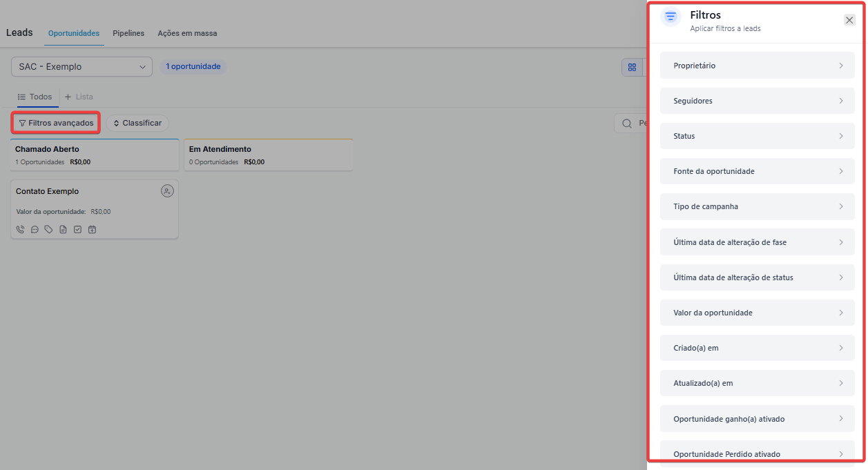The image size is (868, 470).
Task: Open the chat message icon on card
Action: pos(35,229)
